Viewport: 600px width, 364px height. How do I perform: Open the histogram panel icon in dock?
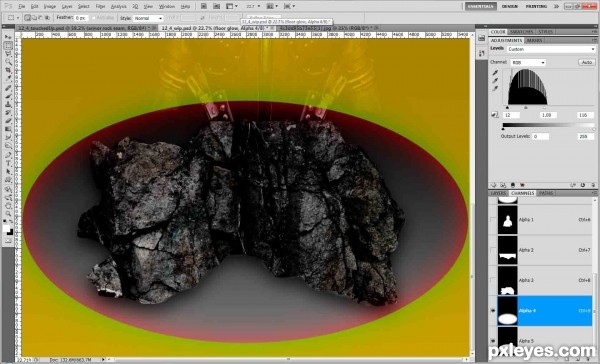click(x=481, y=38)
